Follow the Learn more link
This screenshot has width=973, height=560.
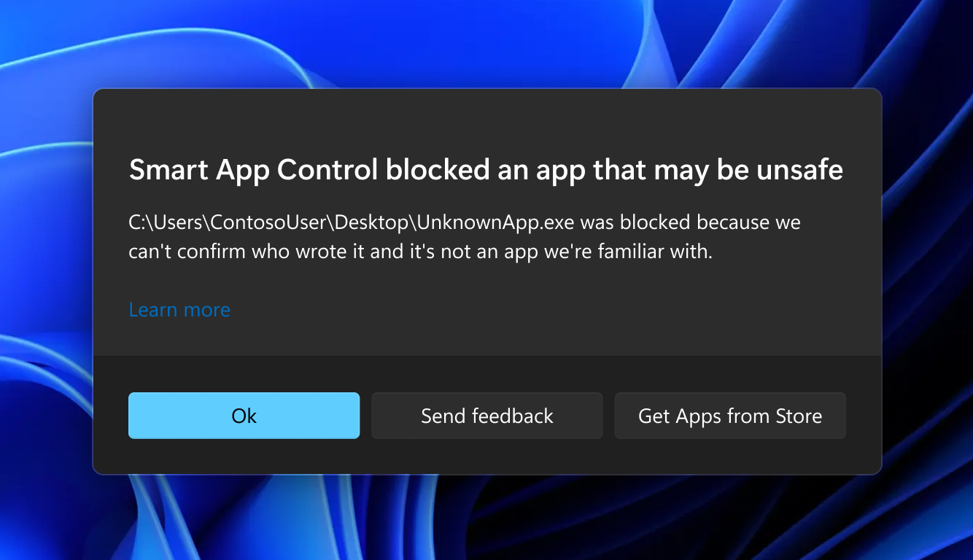pos(179,310)
